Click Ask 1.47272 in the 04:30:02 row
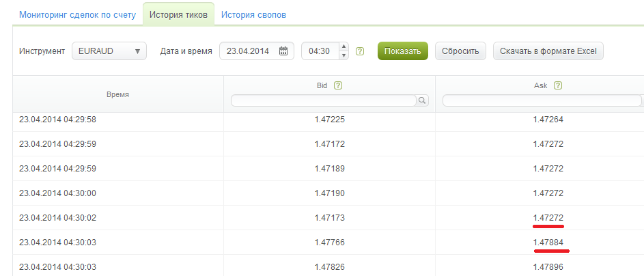Viewport: 644px width, 276px height. (548, 218)
